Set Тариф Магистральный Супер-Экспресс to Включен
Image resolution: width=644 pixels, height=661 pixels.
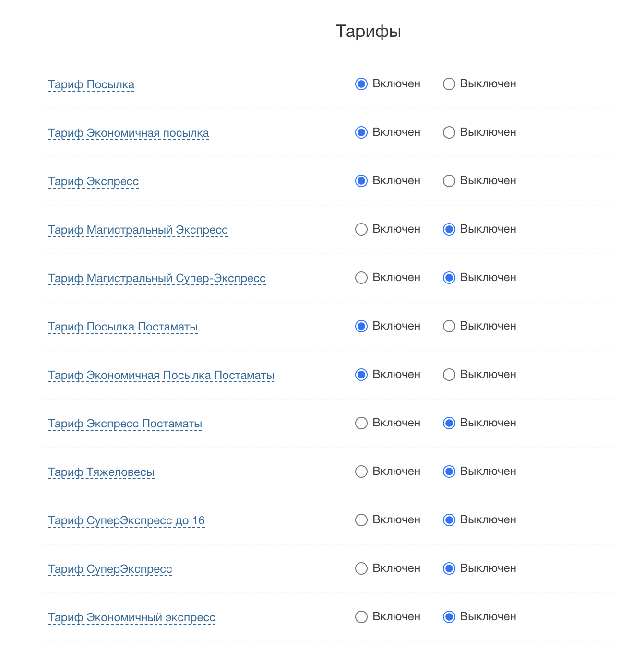pos(361,278)
